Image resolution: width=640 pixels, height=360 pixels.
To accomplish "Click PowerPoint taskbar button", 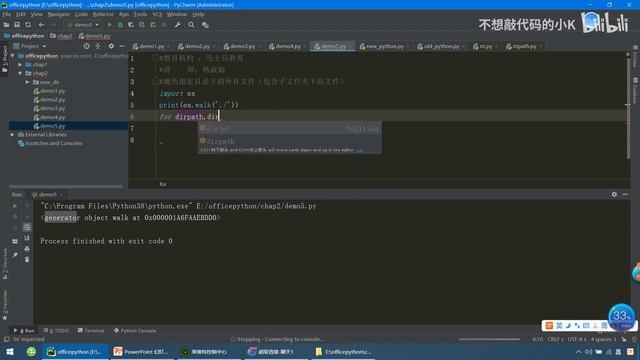I will pos(141,351).
